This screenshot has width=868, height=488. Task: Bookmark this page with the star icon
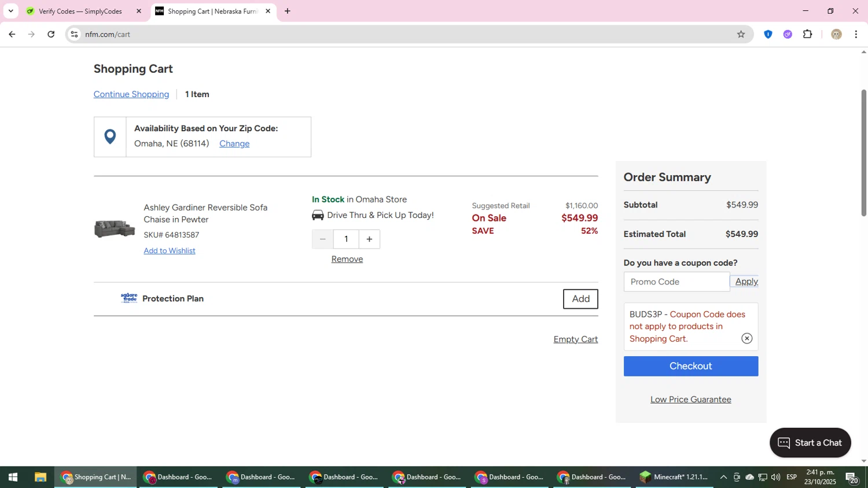click(741, 34)
